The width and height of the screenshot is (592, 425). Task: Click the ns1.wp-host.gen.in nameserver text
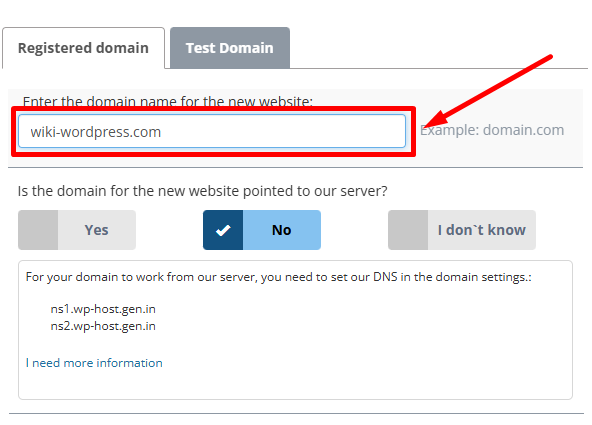pyautogui.click(x=103, y=309)
